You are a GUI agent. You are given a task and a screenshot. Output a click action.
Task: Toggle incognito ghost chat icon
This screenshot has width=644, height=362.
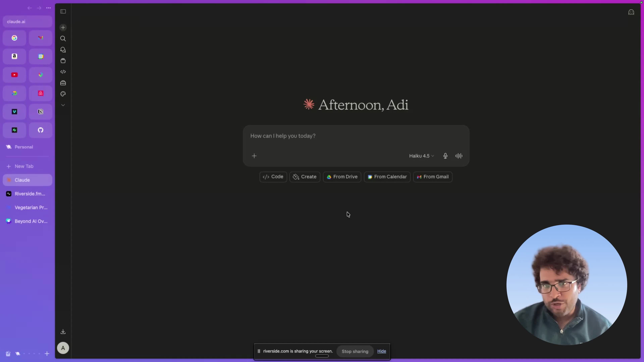[631, 12]
